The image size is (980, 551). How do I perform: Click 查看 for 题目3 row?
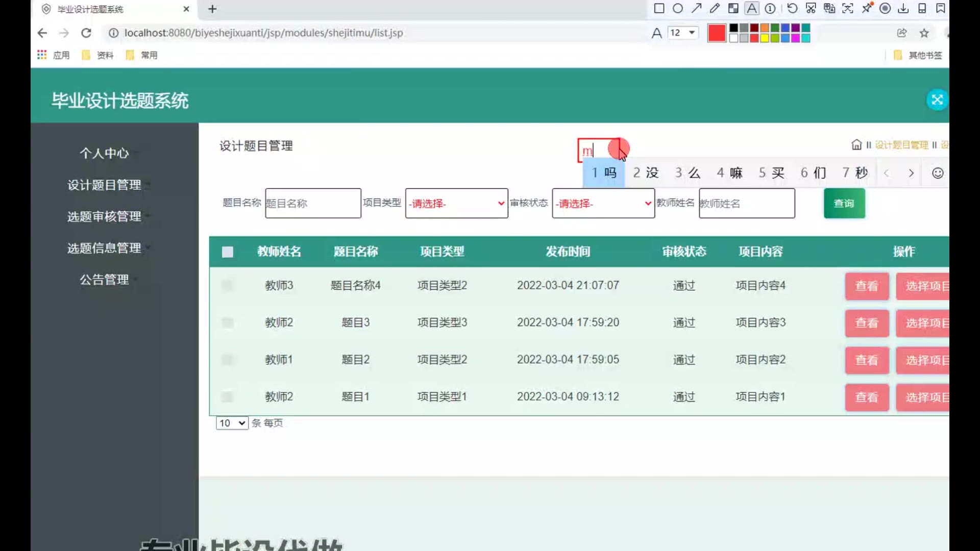(x=866, y=323)
